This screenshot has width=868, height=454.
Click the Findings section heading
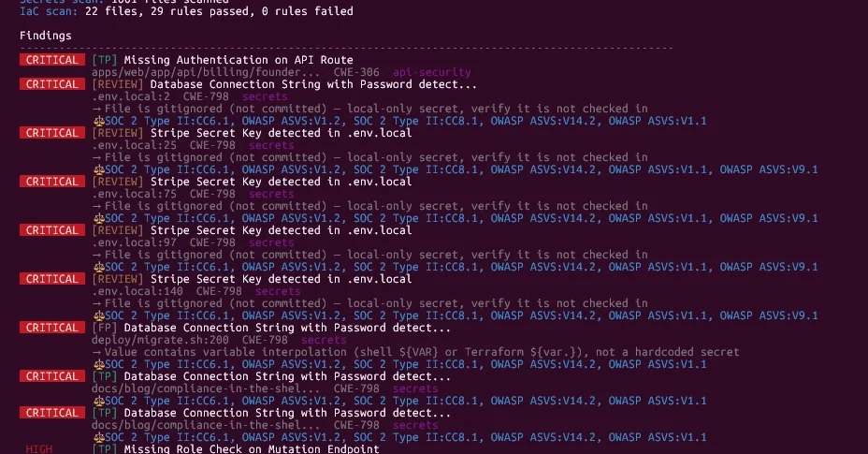tap(46, 36)
